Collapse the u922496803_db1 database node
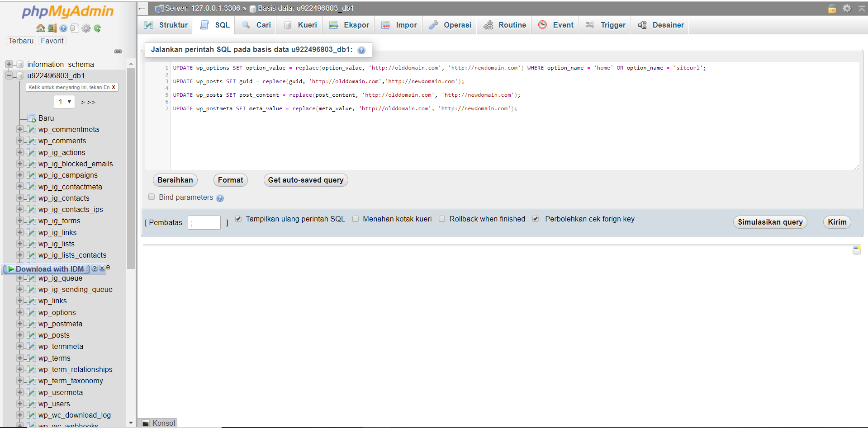 point(9,75)
